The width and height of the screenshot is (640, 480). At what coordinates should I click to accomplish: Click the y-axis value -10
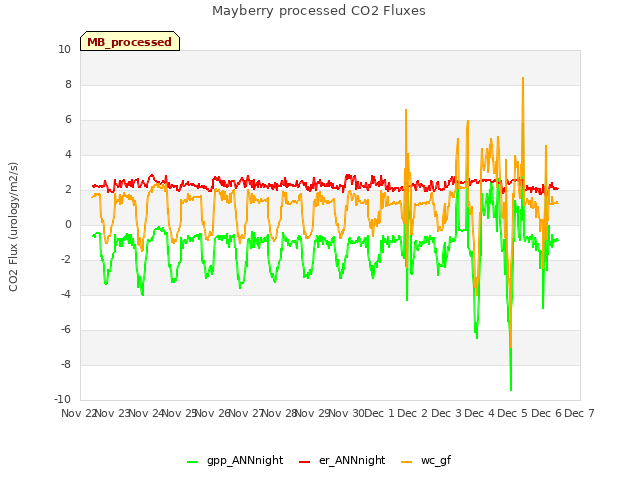[x=63, y=399]
